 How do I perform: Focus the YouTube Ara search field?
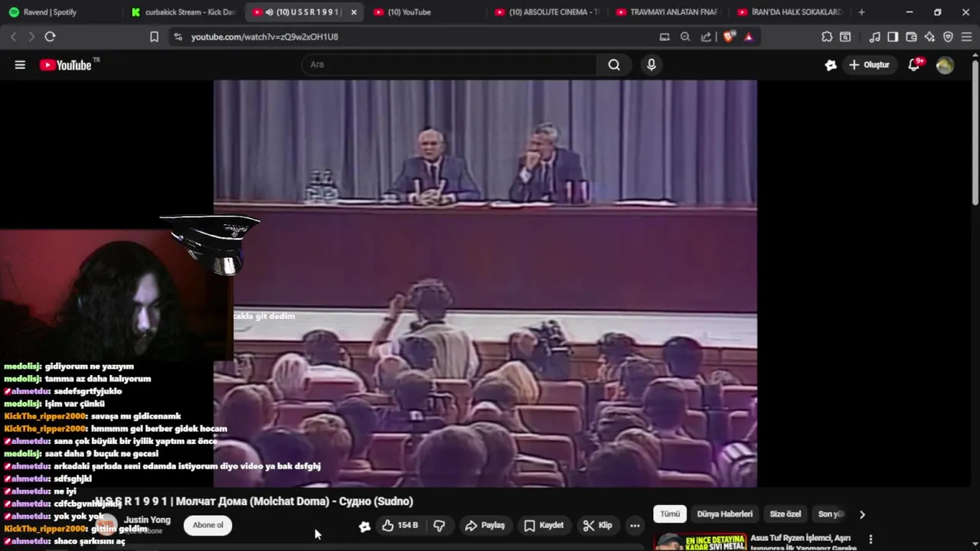click(x=449, y=65)
